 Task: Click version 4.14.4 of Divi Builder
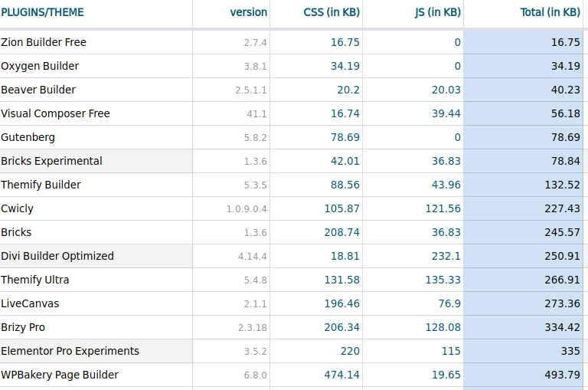pos(253,257)
